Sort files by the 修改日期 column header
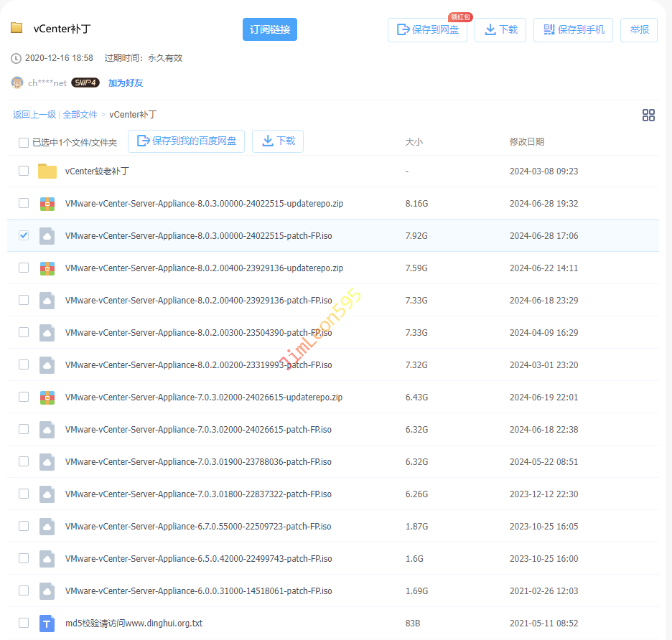 [x=526, y=142]
